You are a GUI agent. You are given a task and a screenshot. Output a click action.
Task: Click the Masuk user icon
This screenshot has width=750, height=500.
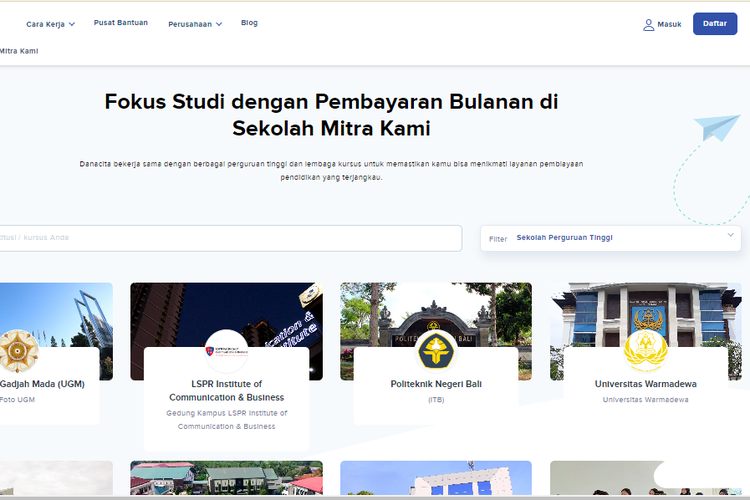[648, 24]
